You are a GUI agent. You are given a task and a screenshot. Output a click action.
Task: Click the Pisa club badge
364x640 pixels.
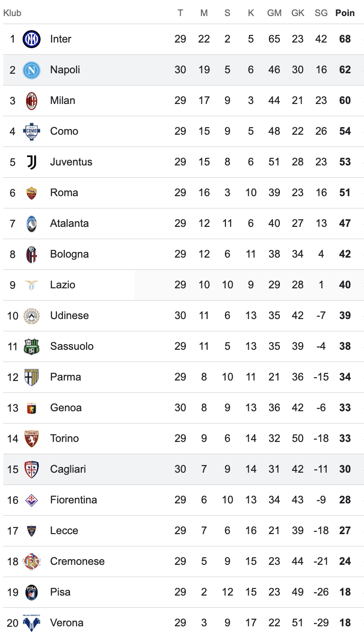(32, 592)
